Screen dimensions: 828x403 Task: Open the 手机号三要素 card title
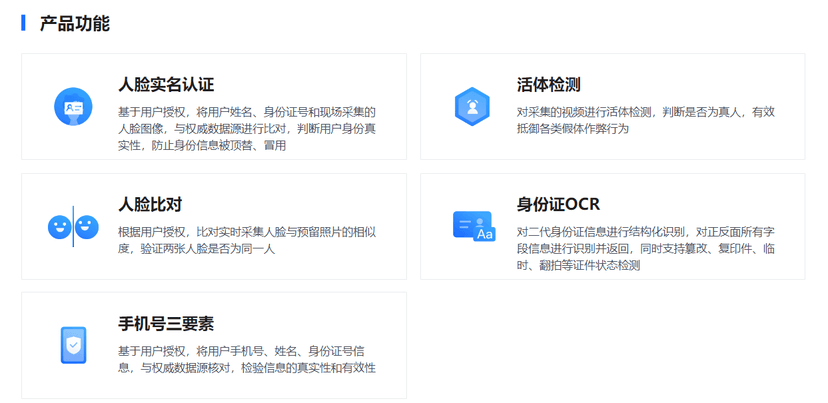(x=166, y=323)
